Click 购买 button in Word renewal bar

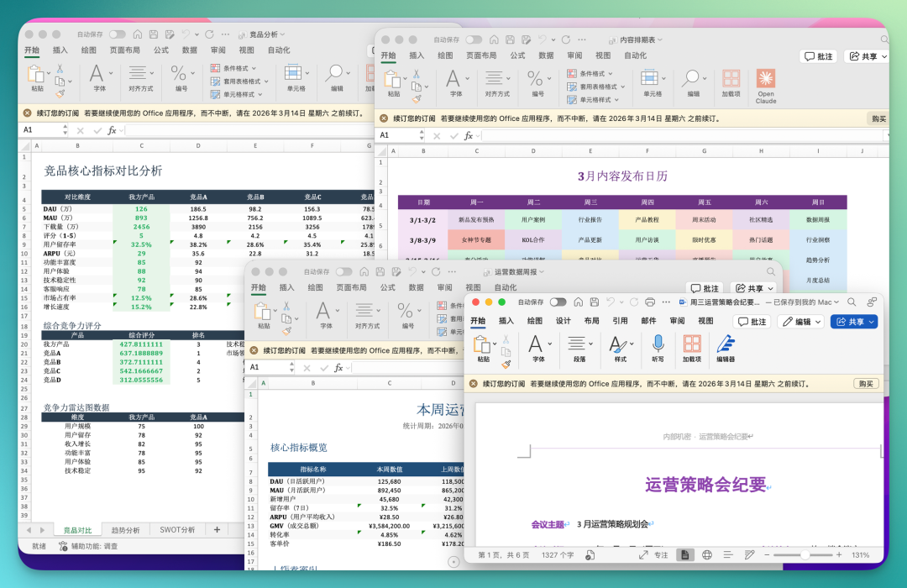tap(866, 384)
